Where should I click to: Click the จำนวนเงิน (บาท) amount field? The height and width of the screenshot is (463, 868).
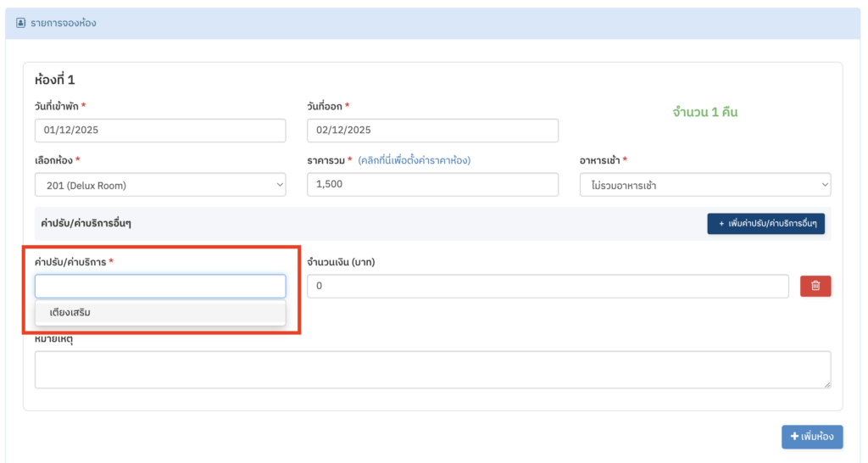coord(548,287)
